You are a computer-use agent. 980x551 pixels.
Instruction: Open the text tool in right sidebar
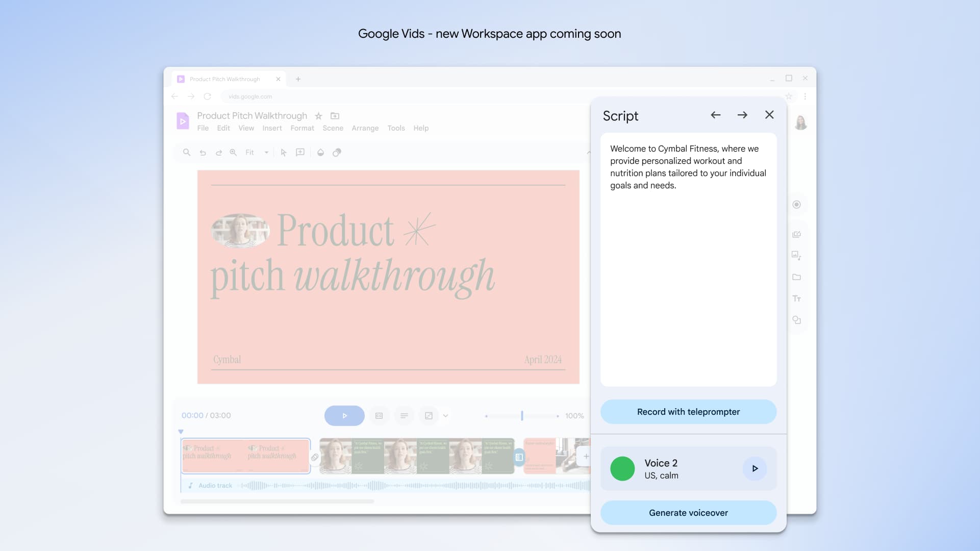click(x=796, y=299)
